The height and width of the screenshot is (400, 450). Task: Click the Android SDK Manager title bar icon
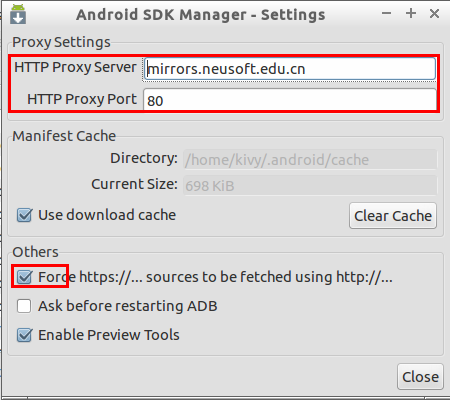pos(18,14)
